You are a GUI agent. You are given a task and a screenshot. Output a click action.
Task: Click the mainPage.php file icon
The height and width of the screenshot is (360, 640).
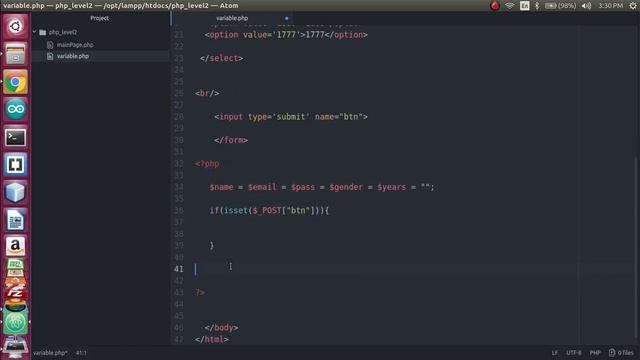50,45
